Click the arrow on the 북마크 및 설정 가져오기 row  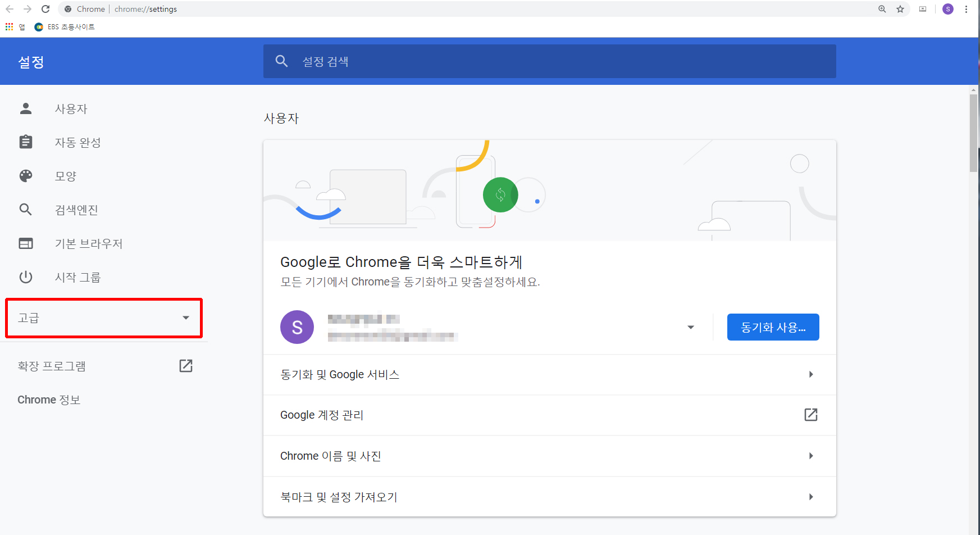click(x=811, y=497)
